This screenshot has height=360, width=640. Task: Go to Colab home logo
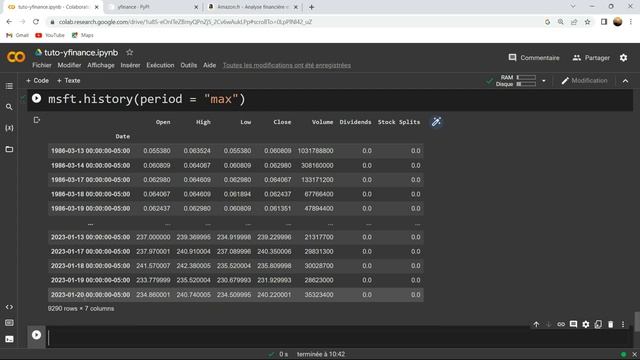pyautogui.click(x=16, y=57)
